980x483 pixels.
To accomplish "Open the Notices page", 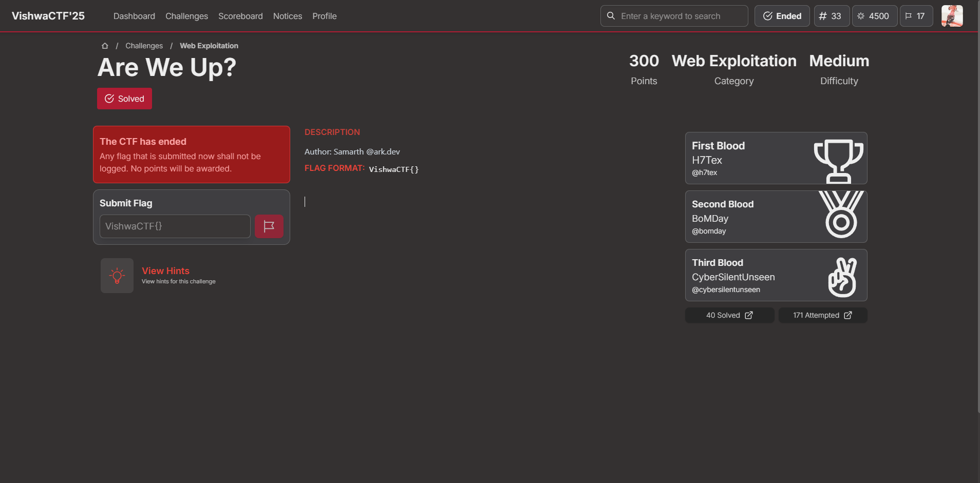I will 288,16.
